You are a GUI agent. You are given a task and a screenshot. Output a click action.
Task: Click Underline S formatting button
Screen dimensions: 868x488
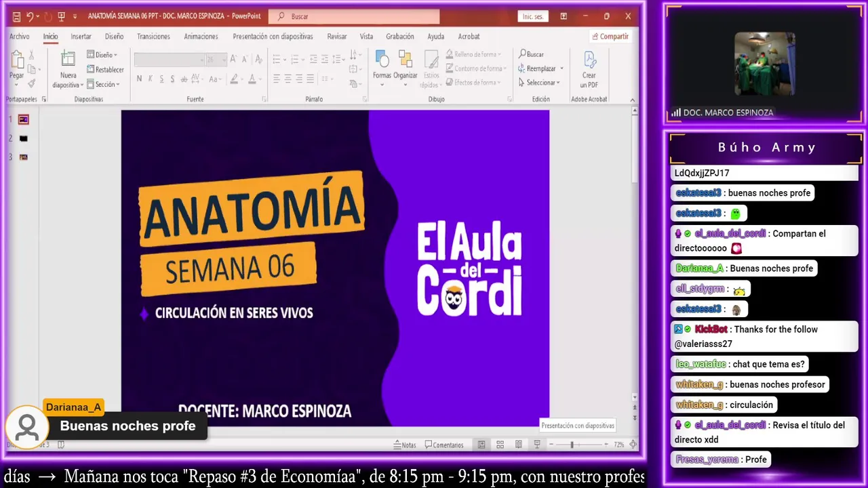point(162,79)
